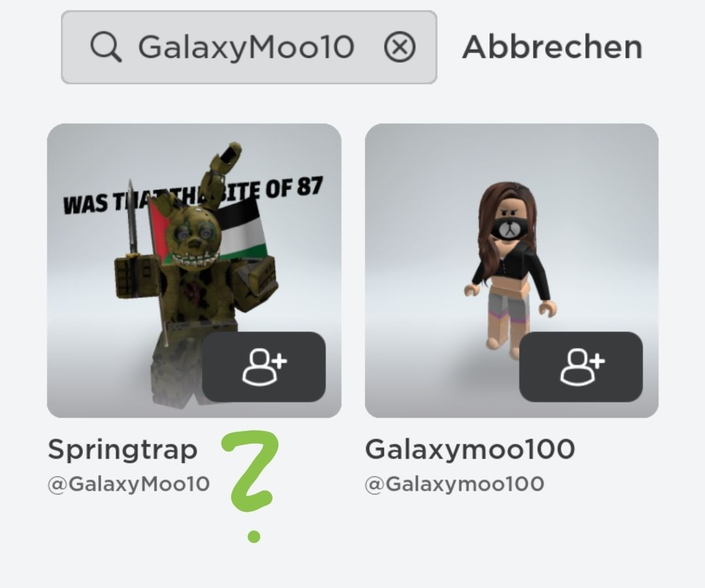Viewport: 705px width, 588px height.
Task: Select the Galaxymoo100 display name
Action: pos(470,449)
